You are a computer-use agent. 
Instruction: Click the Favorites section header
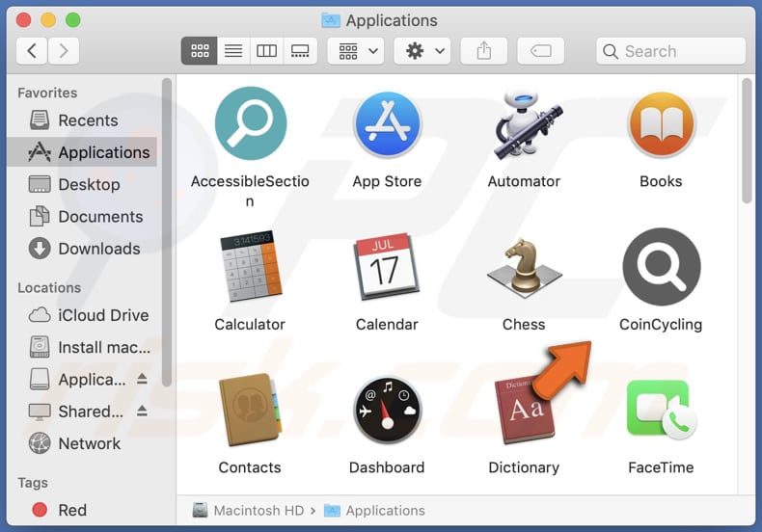[x=47, y=93]
